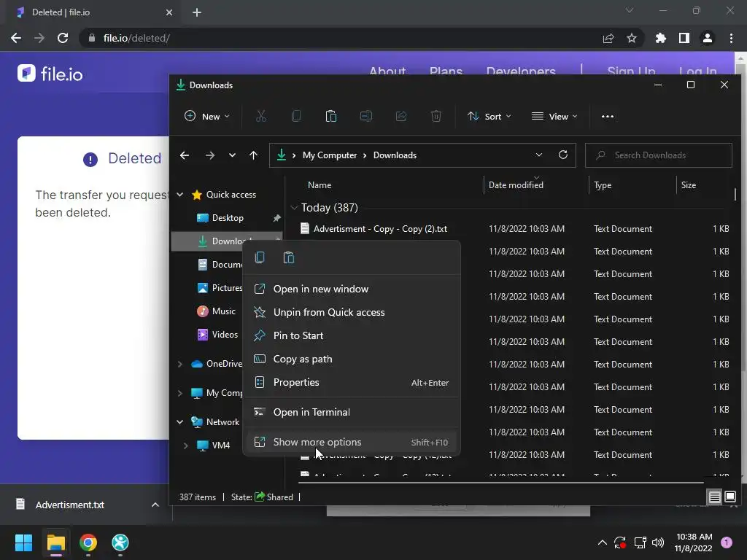
Task: Click the Delete trash icon in Explorer toolbar
Action: click(436, 116)
